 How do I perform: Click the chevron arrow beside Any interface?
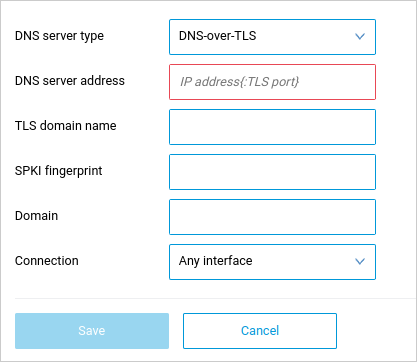pyautogui.click(x=360, y=261)
